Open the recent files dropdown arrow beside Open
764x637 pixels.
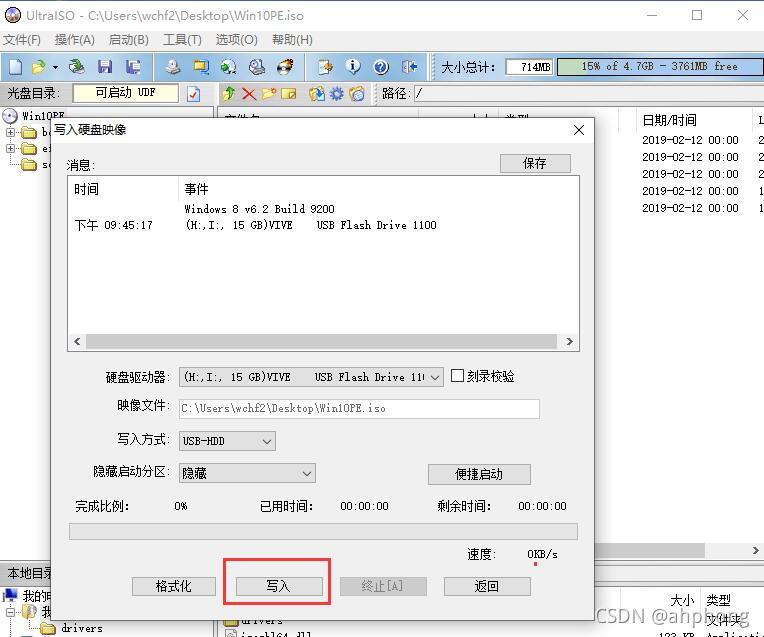click(55, 67)
